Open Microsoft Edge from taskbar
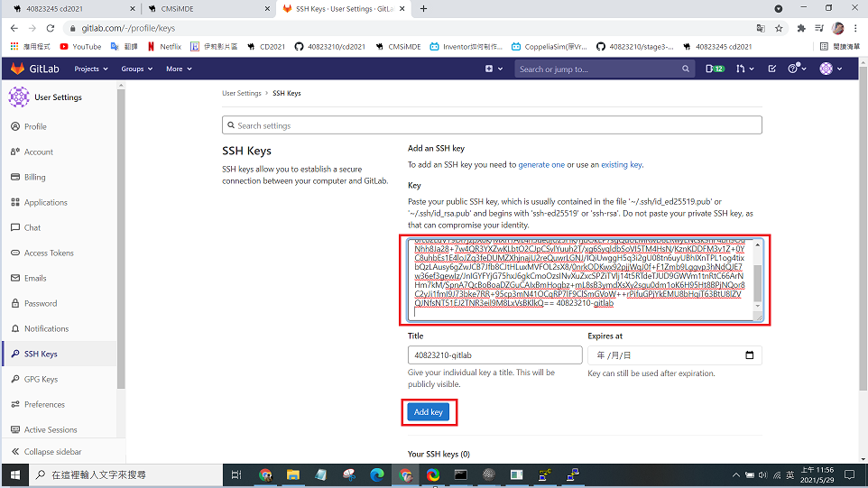868x488 pixels. tap(377, 474)
